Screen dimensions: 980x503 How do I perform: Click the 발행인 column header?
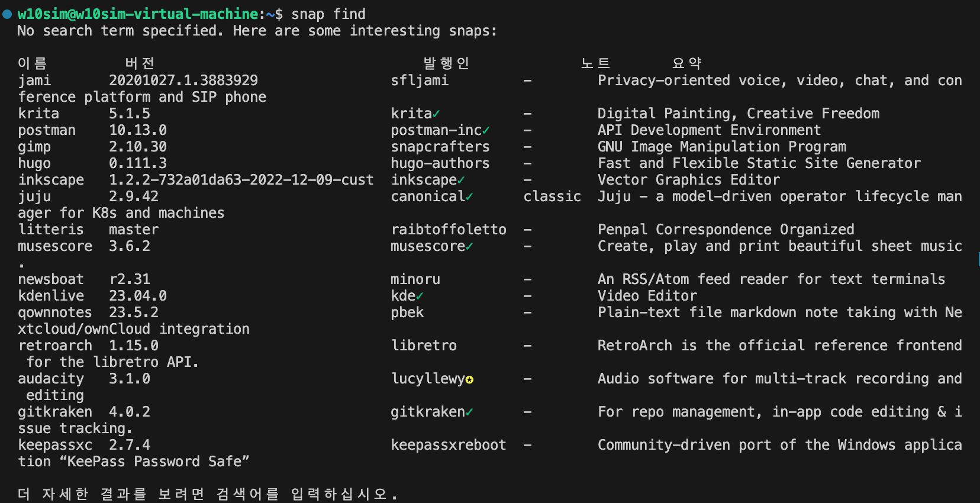click(446, 63)
